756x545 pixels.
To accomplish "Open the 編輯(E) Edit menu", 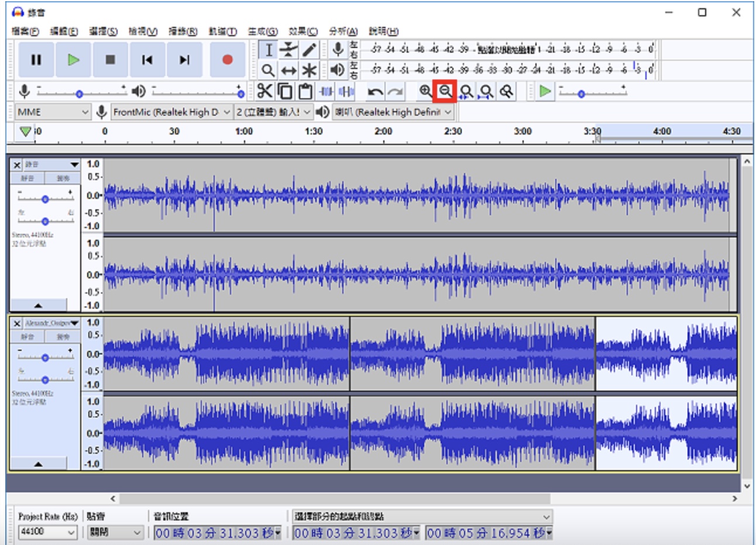I will click(64, 31).
